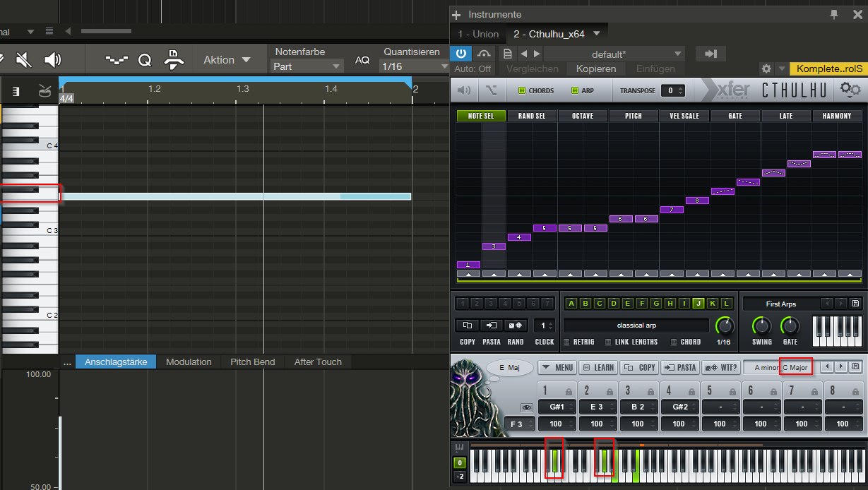Screen dimensions: 868x490
Task: Toggle Cthulhu speaker audio icon
Action: pos(464,90)
